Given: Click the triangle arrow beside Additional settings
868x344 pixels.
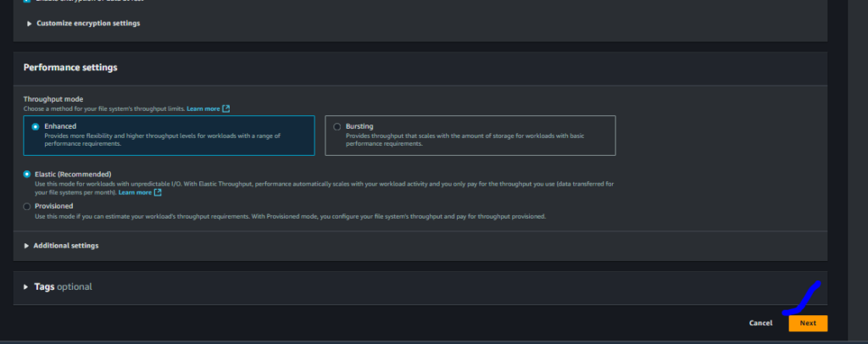Looking at the screenshot, I should 26,246.
